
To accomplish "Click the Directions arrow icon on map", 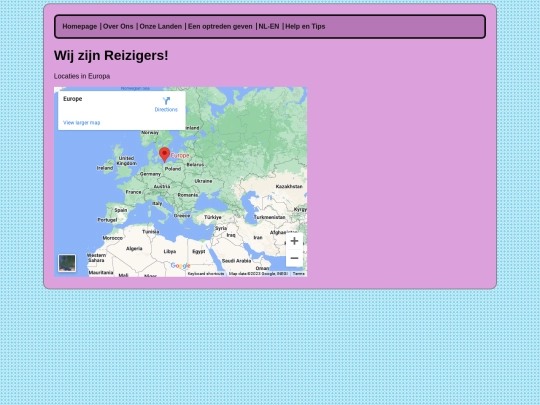I will [166, 101].
